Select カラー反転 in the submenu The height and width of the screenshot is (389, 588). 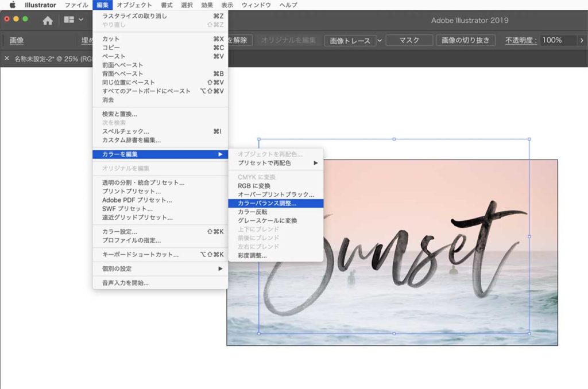pyautogui.click(x=253, y=212)
